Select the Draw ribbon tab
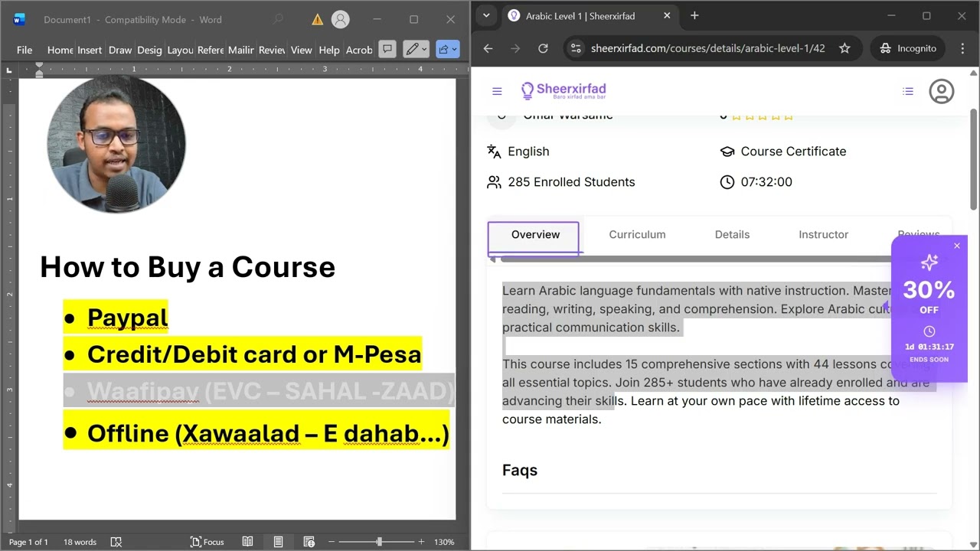The width and height of the screenshot is (980, 551). click(120, 50)
